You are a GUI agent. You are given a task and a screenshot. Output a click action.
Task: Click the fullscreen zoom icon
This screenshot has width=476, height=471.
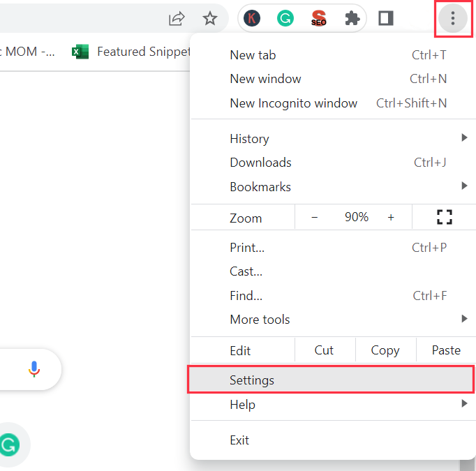[x=445, y=217]
